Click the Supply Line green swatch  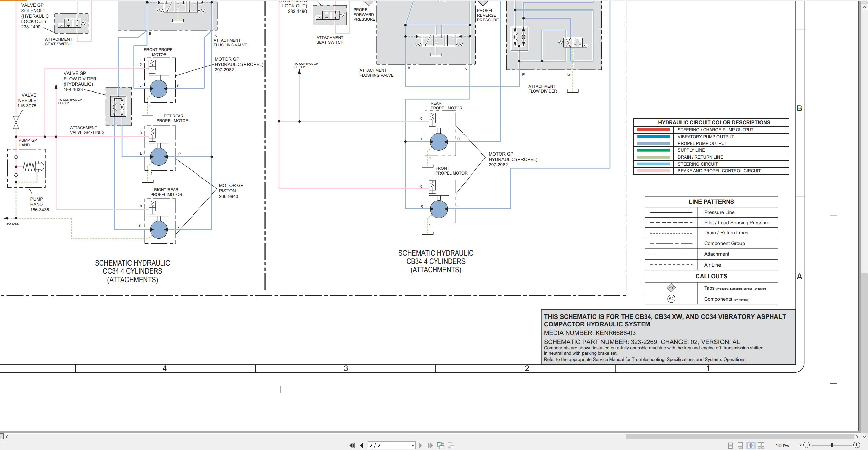pyautogui.click(x=653, y=150)
